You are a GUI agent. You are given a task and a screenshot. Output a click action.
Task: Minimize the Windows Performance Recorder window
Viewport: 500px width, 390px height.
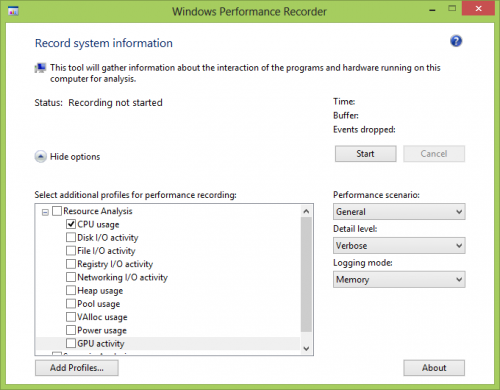click(x=432, y=10)
